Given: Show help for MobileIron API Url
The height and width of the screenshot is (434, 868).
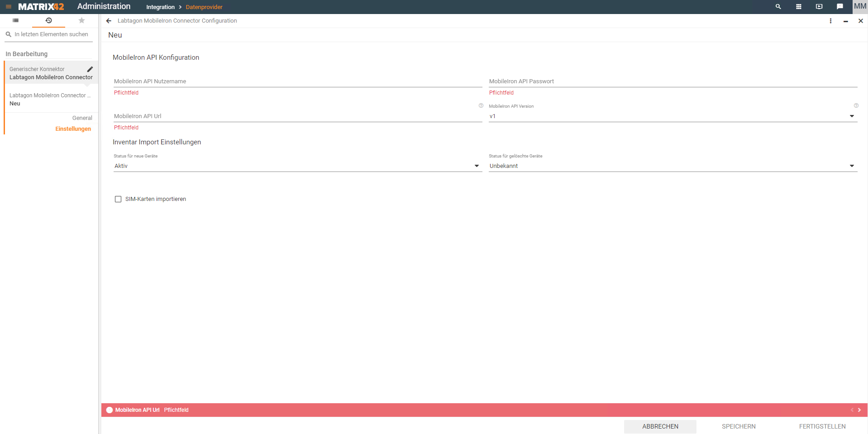Looking at the screenshot, I should (481, 105).
